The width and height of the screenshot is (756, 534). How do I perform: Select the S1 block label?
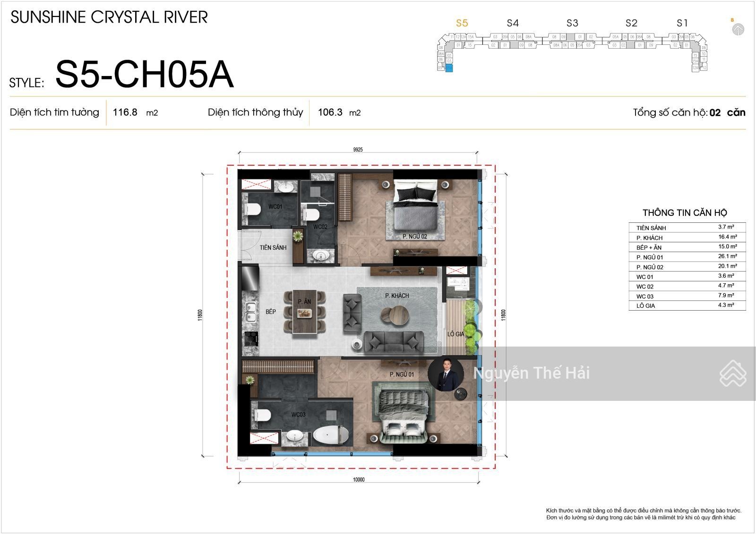pyautogui.click(x=682, y=23)
